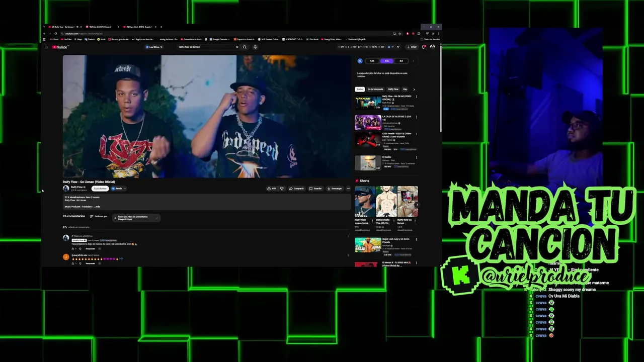The width and height of the screenshot is (644, 362).
Task: Open options for 'El Caribe' suggestion
Action: [x=416, y=157]
